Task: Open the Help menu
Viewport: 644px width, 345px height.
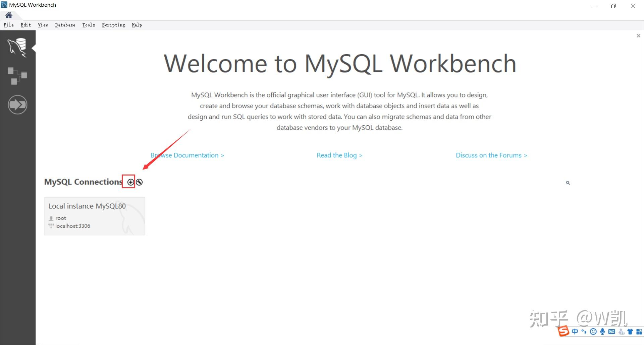Action: [137, 25]
